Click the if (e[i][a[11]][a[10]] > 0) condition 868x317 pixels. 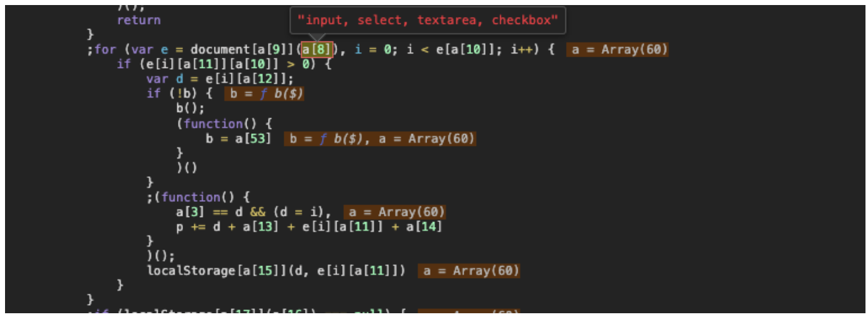224,64
